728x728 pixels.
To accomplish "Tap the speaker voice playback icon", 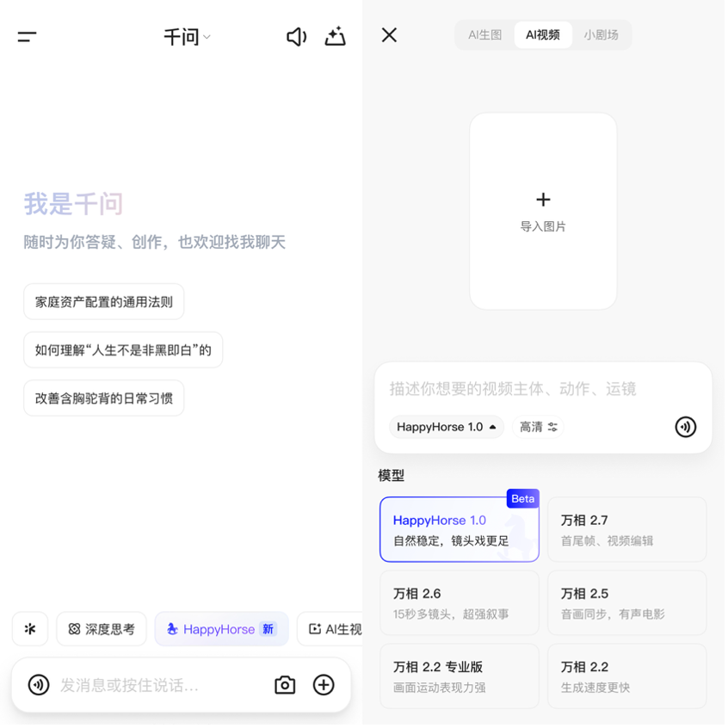I will (x=296, y=36).
